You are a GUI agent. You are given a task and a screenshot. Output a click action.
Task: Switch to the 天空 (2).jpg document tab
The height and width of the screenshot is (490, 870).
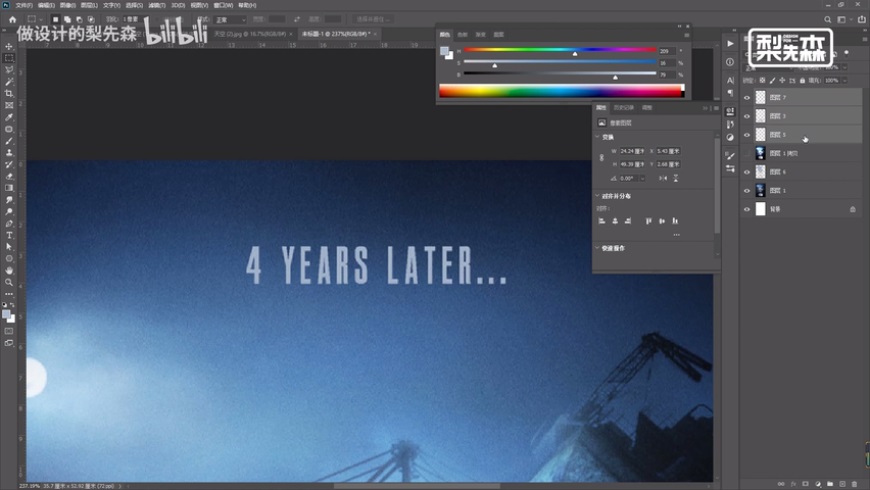click(x=250, y=34)
